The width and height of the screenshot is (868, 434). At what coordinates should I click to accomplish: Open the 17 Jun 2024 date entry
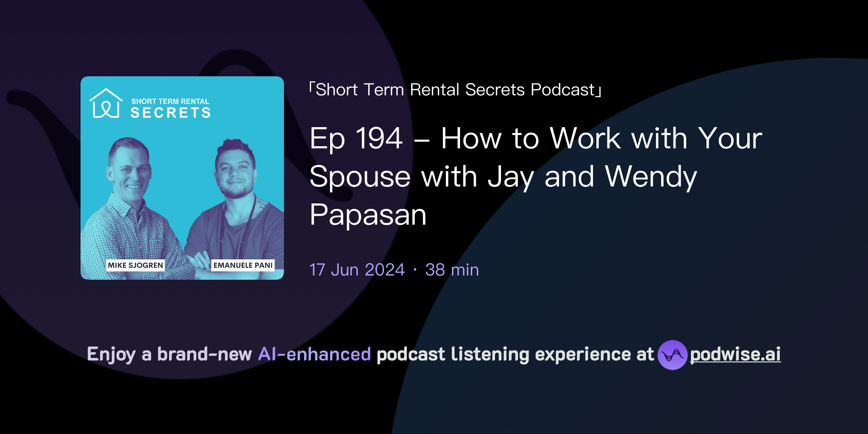tap(357, 270)
